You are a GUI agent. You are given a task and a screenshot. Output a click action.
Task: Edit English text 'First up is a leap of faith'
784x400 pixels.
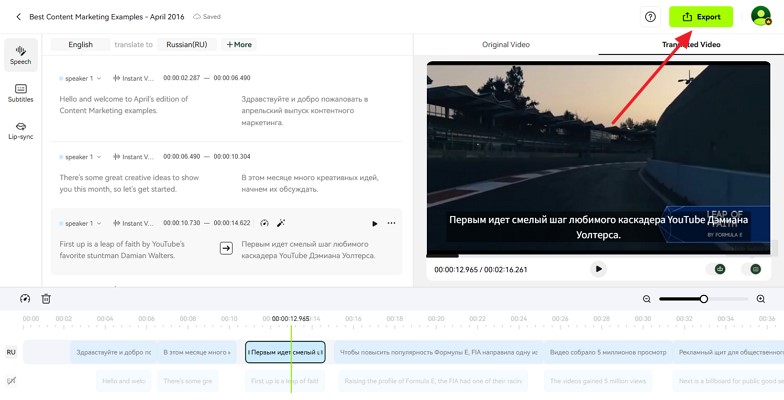pos(122,250)
